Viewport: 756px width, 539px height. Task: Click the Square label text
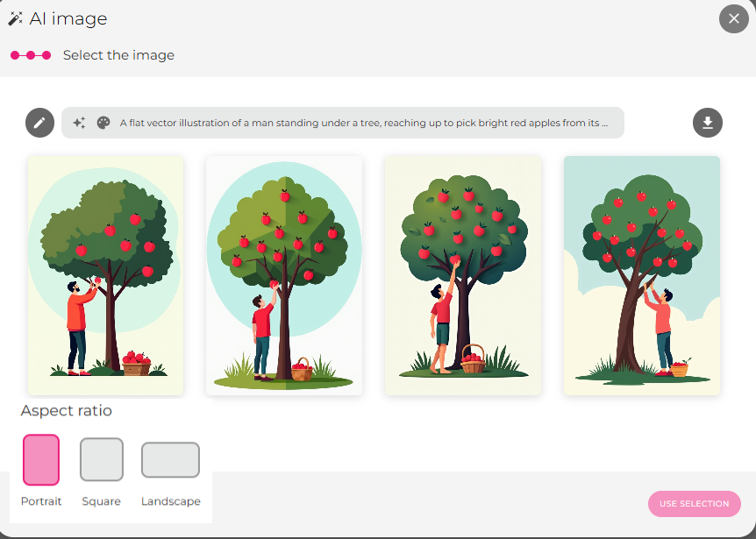[102, 501]
